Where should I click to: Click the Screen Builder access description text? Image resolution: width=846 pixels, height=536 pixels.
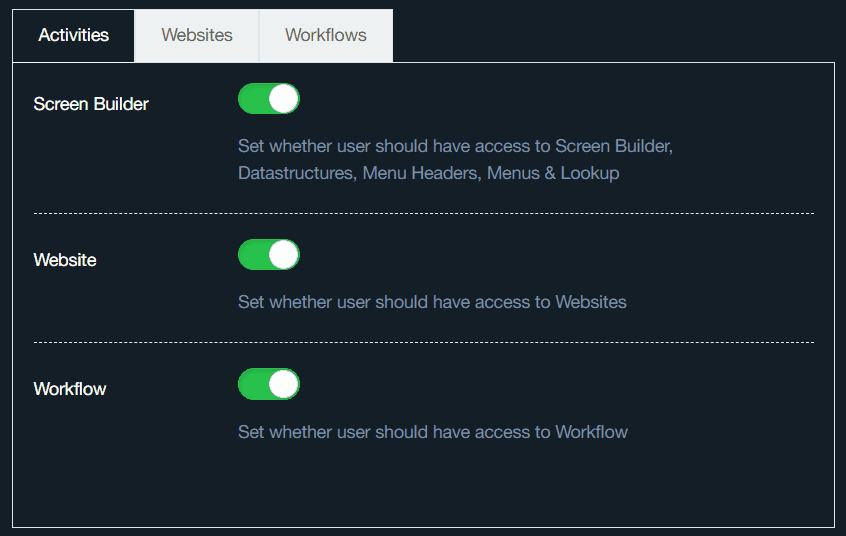coord(455,159)
